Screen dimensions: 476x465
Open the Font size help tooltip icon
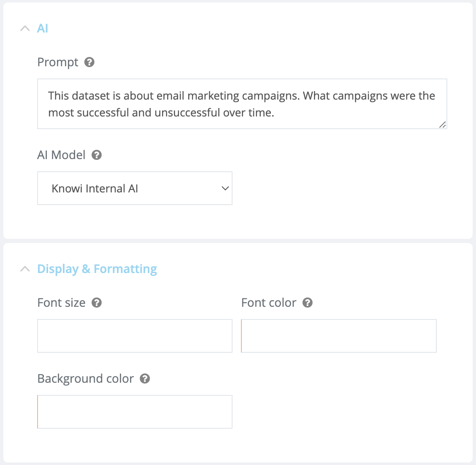click(x=97, y=303)
